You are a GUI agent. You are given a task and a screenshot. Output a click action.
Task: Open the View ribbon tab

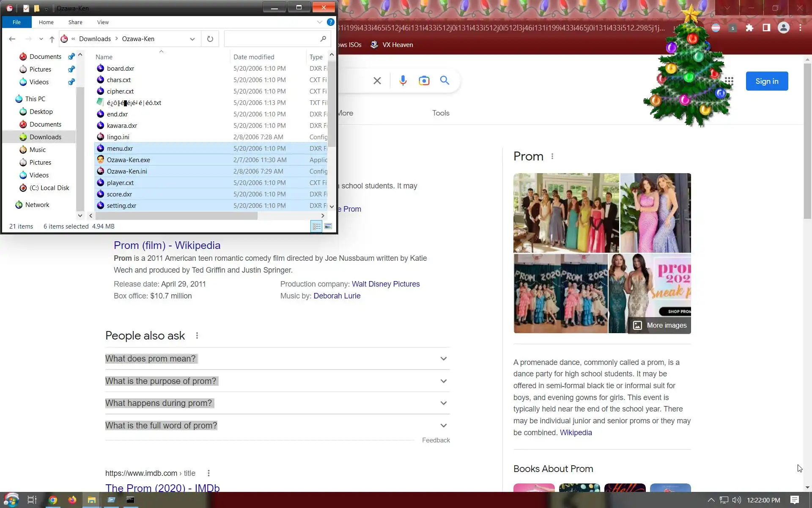pyautogui.click(x=103, y=22)
